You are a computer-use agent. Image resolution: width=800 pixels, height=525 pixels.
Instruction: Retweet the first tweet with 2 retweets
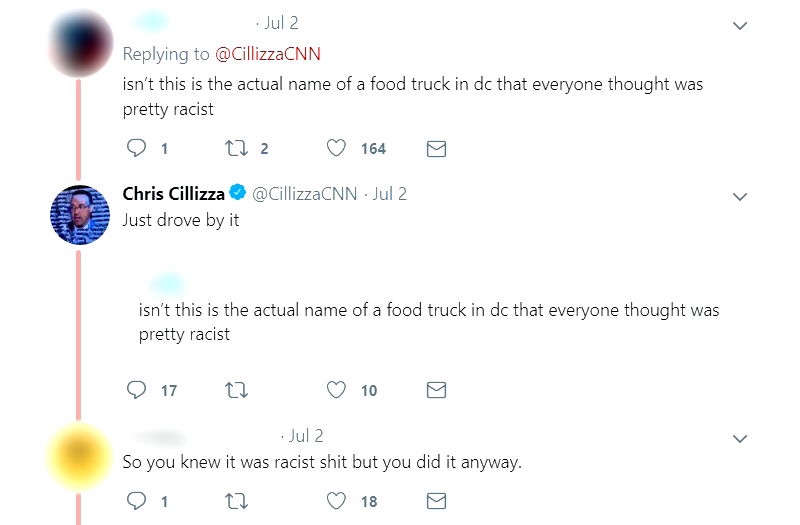pos(233,149)
